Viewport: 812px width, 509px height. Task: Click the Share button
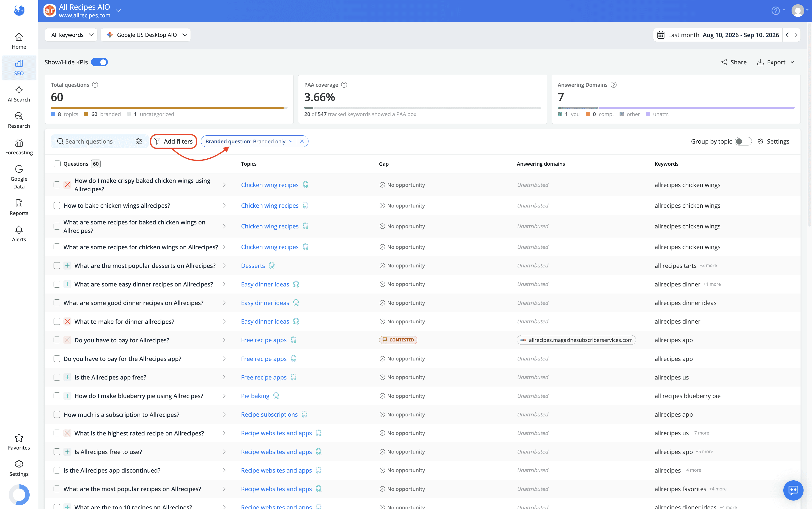(x=734, y=62)
